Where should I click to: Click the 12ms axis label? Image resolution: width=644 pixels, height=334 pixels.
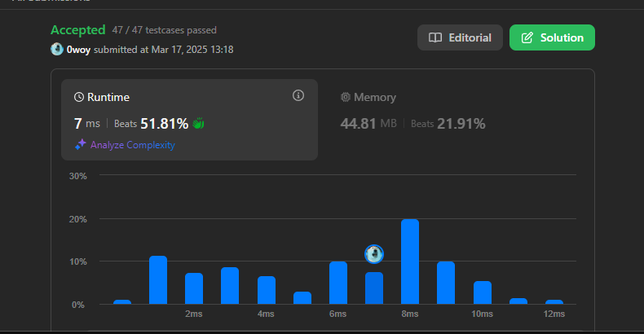click(x=554, y=314)
